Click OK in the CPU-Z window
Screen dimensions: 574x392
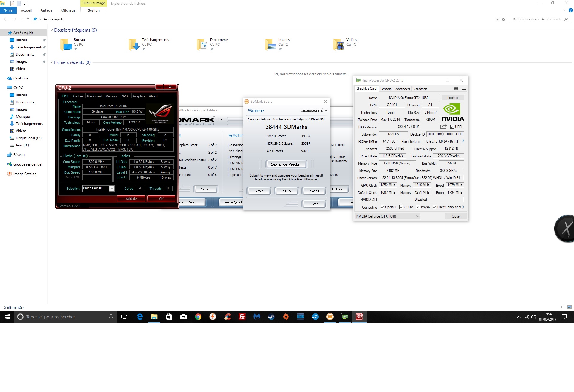tap(161, 199)
